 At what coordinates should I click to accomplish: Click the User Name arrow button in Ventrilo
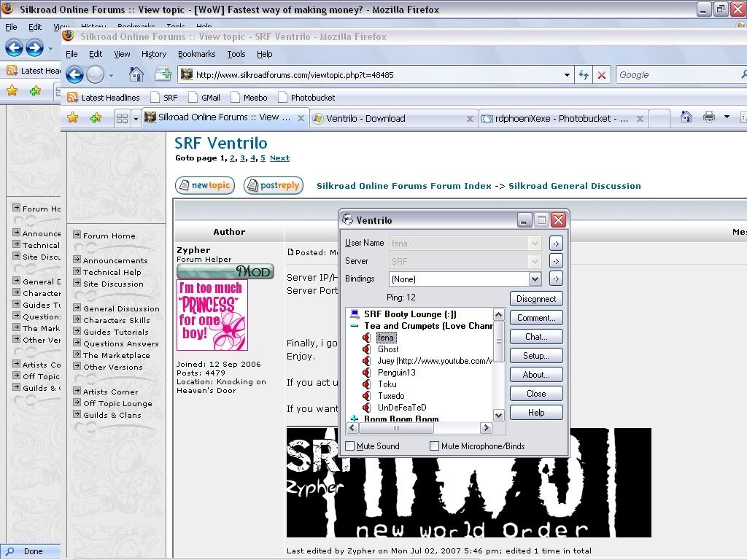pos(556,244)
